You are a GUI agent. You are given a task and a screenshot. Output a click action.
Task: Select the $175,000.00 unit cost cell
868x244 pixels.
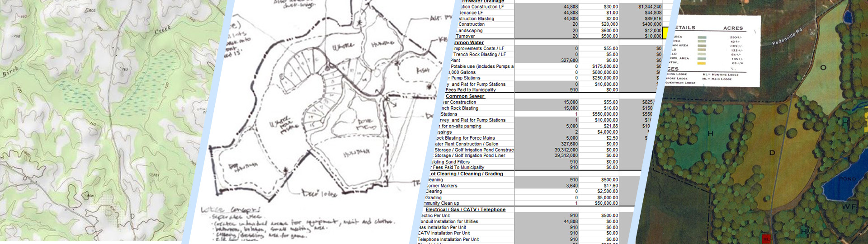(605, 66)
